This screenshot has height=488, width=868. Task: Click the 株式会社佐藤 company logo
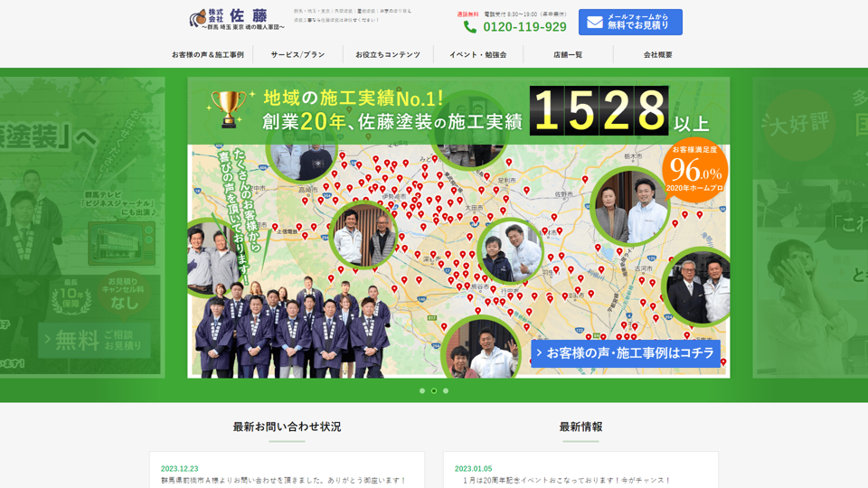point(237,19)
